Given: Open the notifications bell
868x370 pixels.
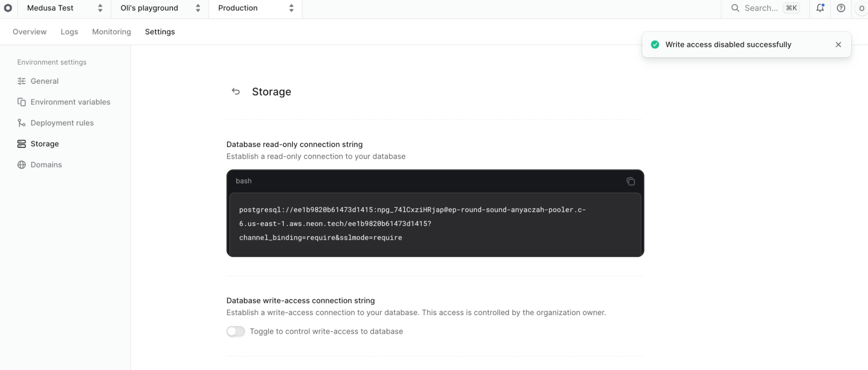Looking at the screenshot, I should coord(820,8).
